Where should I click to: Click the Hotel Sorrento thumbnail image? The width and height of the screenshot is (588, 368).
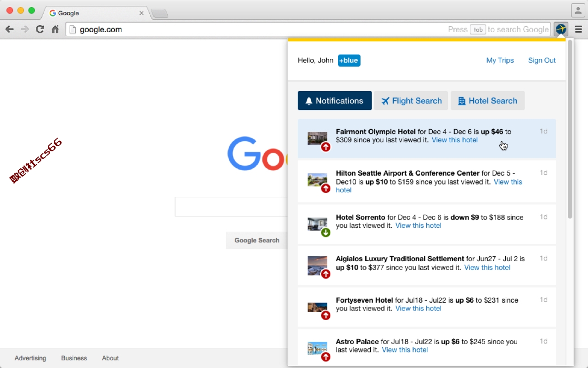[x=317, y=224]
